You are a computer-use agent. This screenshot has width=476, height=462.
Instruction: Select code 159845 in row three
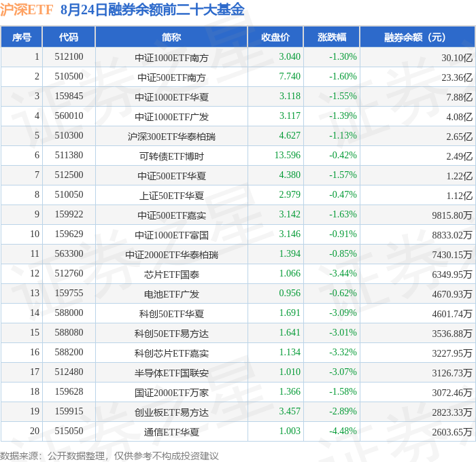(x=69, y=96)
